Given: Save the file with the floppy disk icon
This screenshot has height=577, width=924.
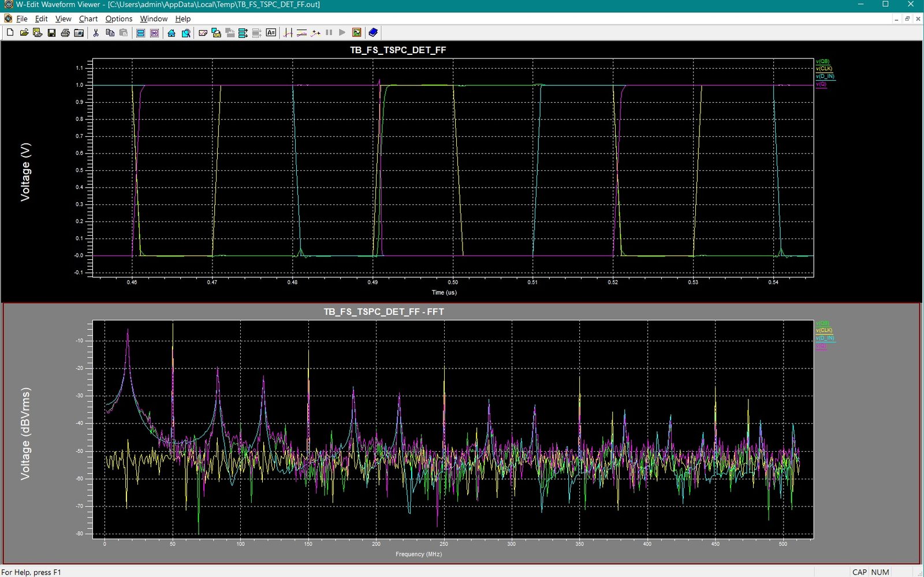Looking at the screenshot, I should click(51, 33).
